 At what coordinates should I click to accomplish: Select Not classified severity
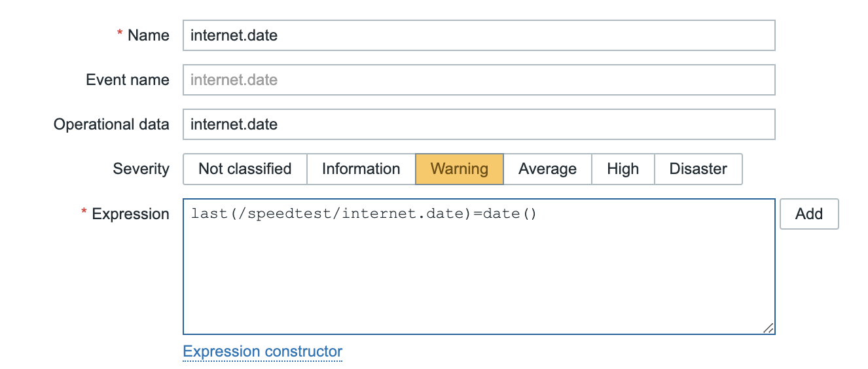[x=245, y=169]
